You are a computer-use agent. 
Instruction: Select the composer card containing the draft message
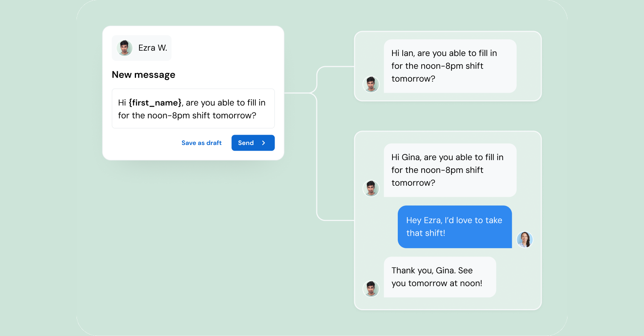coord(193,93)
